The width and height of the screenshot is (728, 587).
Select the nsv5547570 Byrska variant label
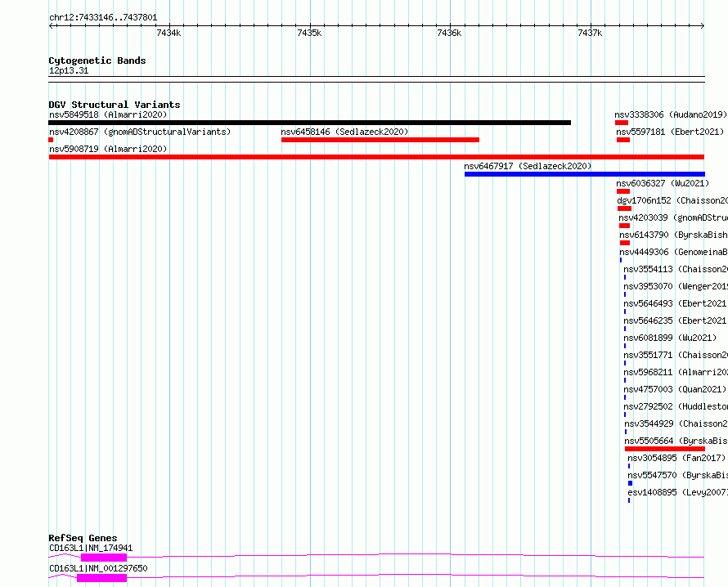tap(677, 475)
